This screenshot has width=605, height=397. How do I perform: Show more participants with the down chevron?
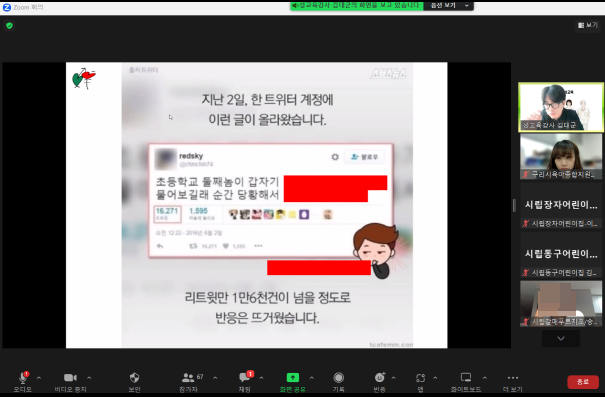click(561, 338)
